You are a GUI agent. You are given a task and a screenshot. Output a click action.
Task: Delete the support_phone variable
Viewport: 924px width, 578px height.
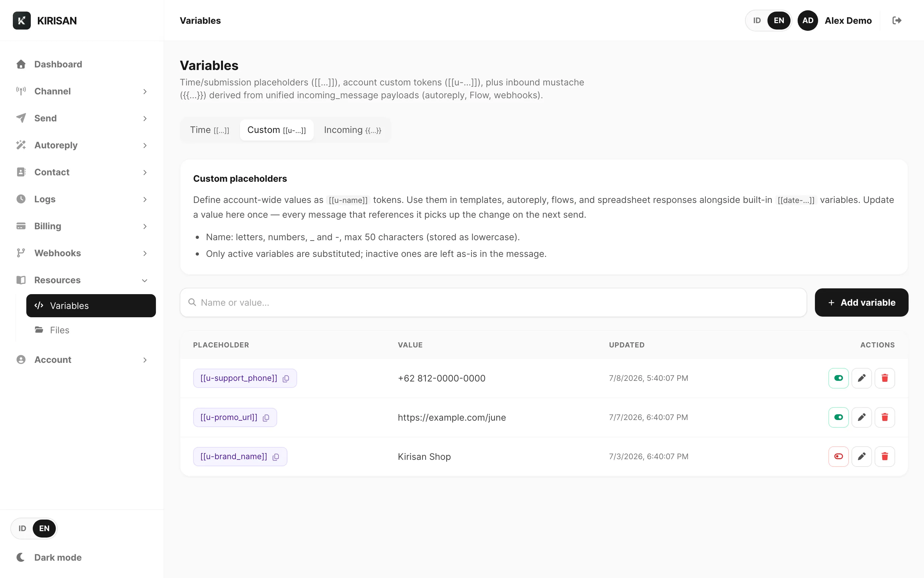tap(885, 378)
